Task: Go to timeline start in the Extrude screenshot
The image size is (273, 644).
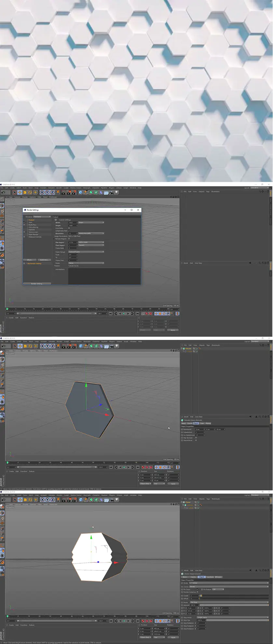Action: [111, 467]
